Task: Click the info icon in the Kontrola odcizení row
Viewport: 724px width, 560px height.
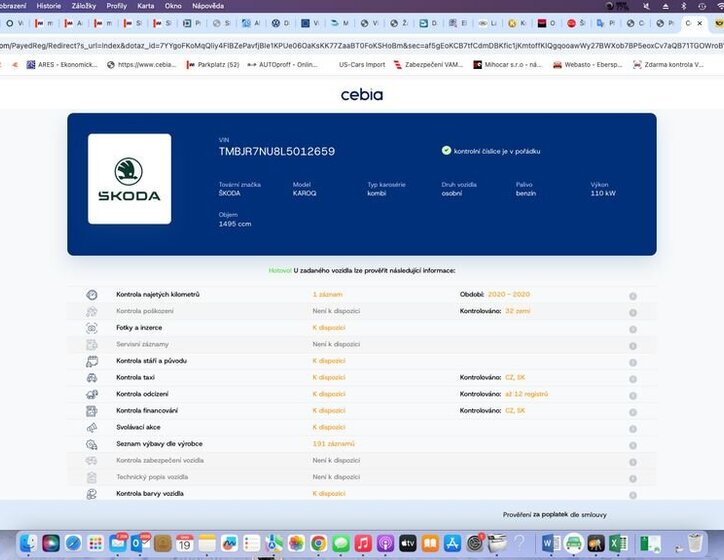Action: [633, 394]
